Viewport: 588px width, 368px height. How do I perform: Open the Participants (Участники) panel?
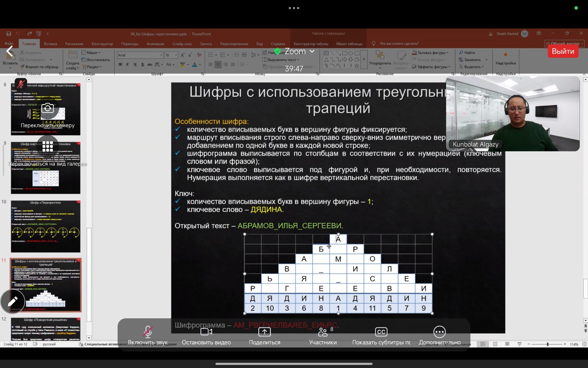[323, 332]
